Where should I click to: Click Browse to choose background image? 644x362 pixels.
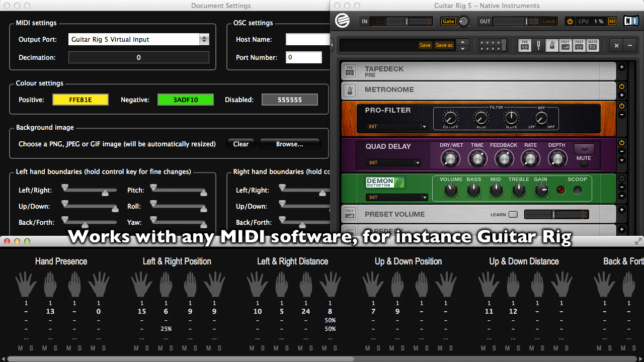(x=289, y=144)
